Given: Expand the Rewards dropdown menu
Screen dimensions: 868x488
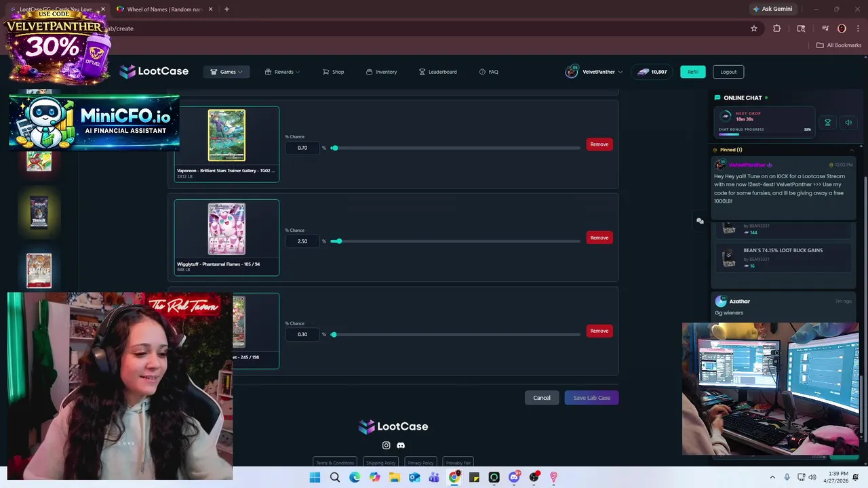Looking at the screenshot, I should [282, 72].
